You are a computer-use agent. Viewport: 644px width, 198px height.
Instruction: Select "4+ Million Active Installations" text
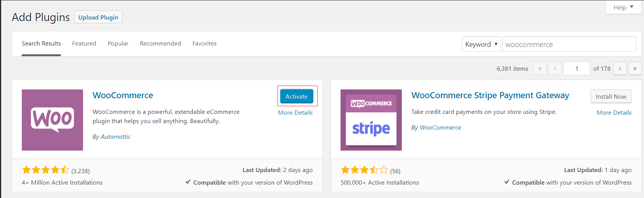pos(62,183)
